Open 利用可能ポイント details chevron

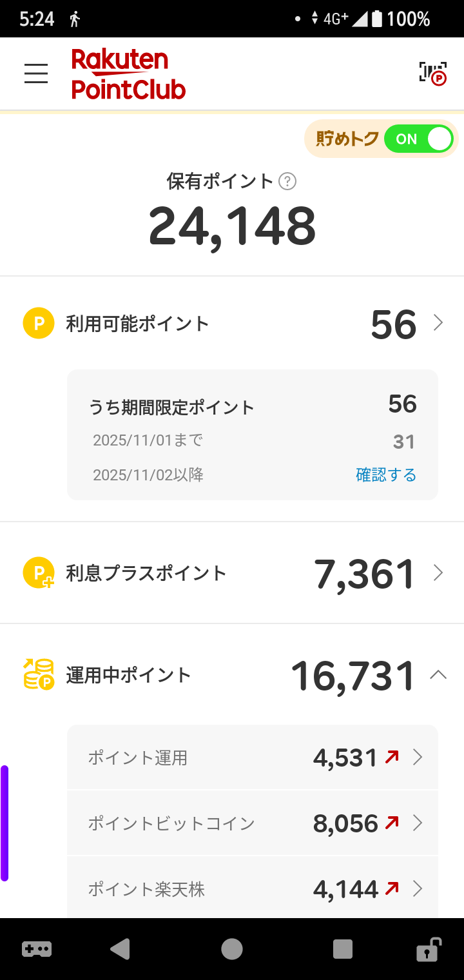pos(438,322)
